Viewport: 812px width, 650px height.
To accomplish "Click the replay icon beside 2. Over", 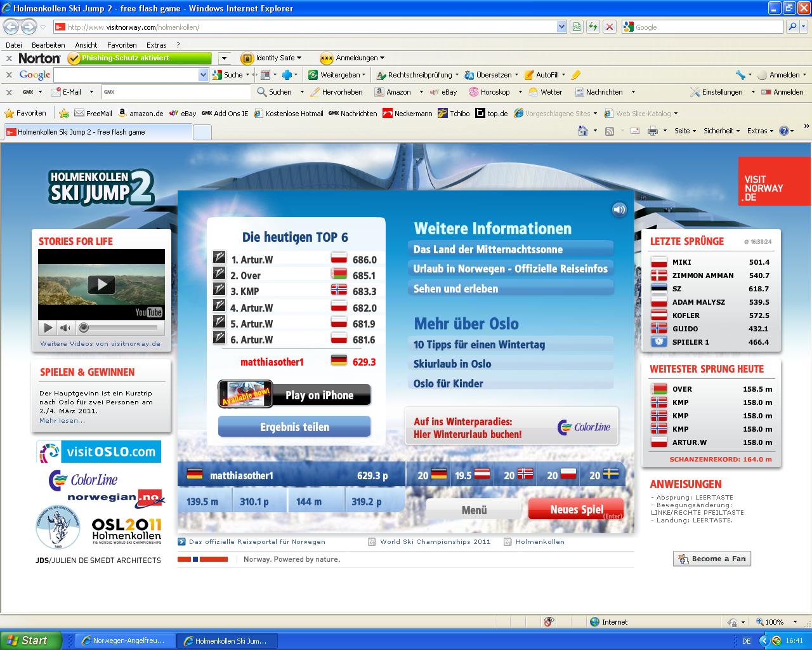I will click(219, 274).
